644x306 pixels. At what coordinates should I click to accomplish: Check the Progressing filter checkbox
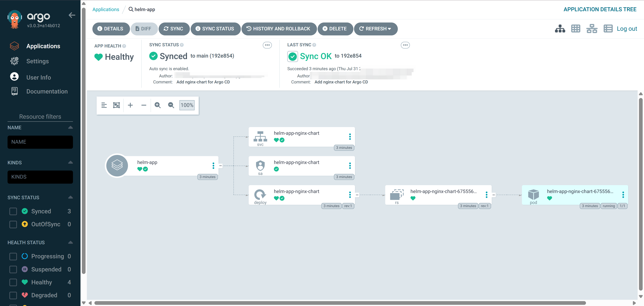(13, 256)
